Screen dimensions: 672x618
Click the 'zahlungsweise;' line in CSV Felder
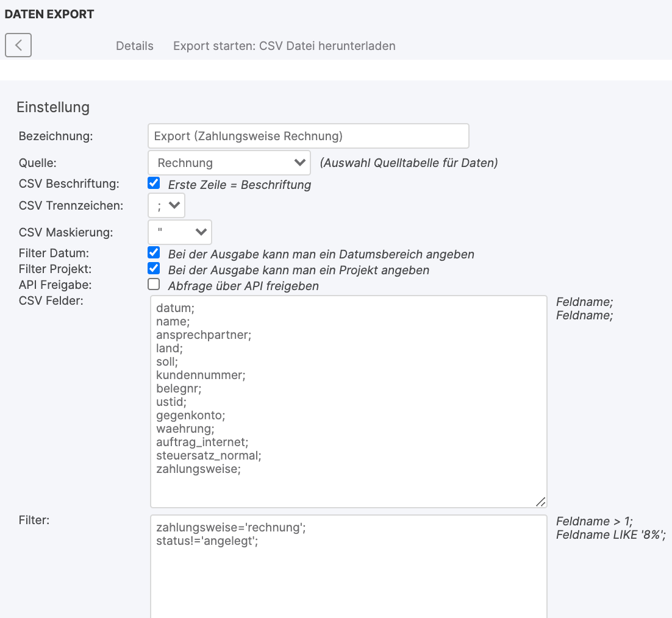tap(199, 469)
